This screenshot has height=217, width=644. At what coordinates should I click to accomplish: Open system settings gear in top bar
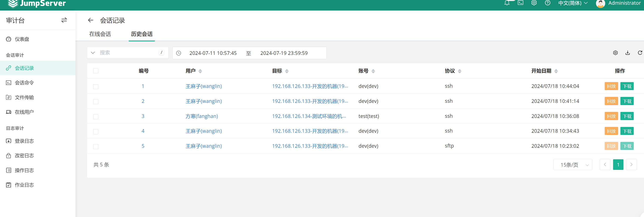click(534, 3)
